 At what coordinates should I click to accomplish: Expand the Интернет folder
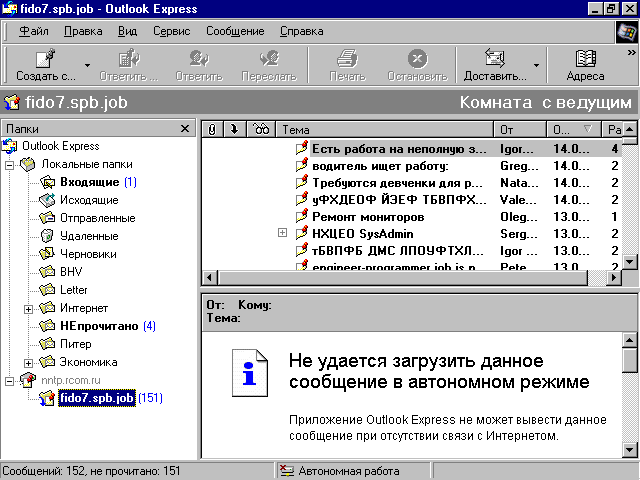click(x=28, y=309)
